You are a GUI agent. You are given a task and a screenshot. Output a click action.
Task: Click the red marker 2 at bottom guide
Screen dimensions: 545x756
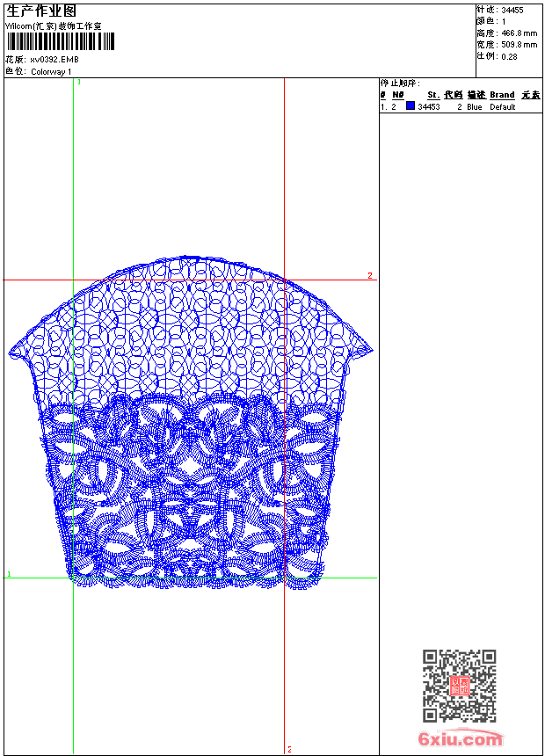[x=288, y=750]
